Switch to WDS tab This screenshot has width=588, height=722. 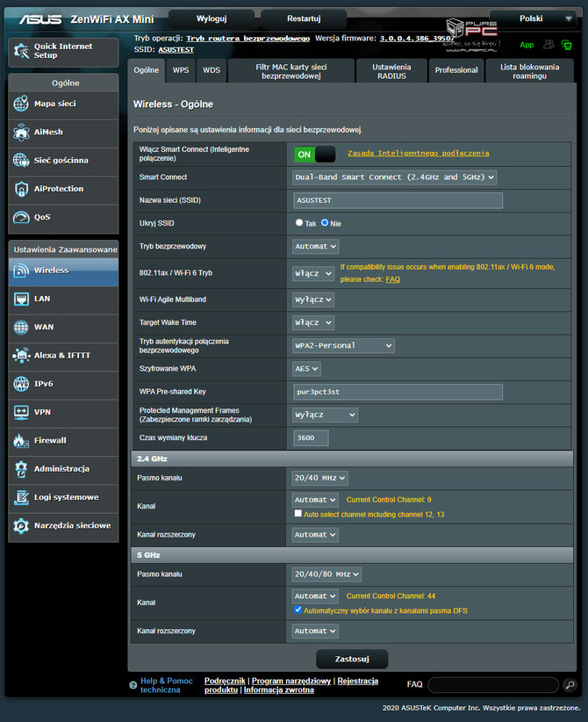point(212,70)
